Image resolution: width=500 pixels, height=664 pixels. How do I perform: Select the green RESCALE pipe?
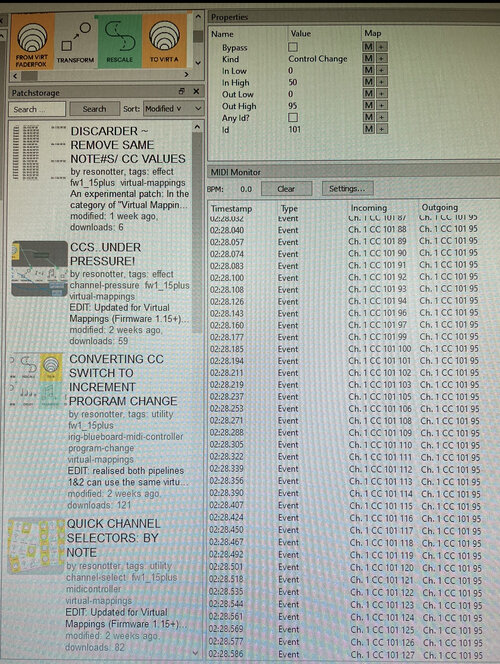tap(120, 41)
